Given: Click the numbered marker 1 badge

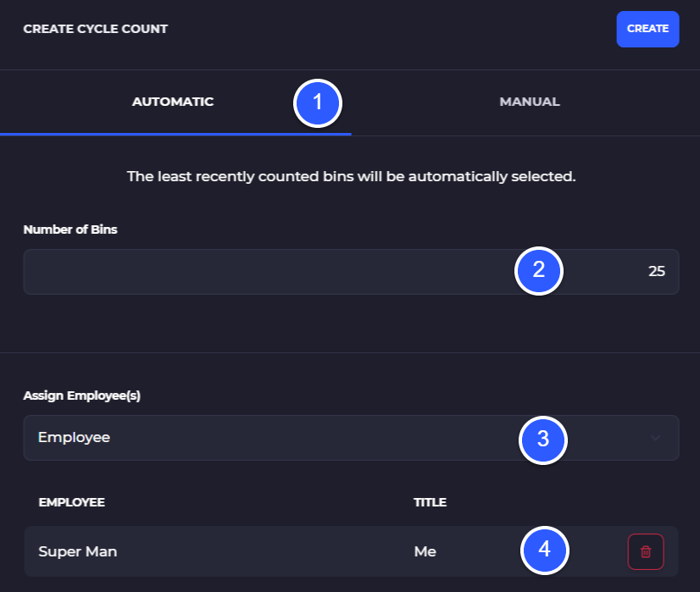Looking at the screenshot, I should click(x=317, y=103).
